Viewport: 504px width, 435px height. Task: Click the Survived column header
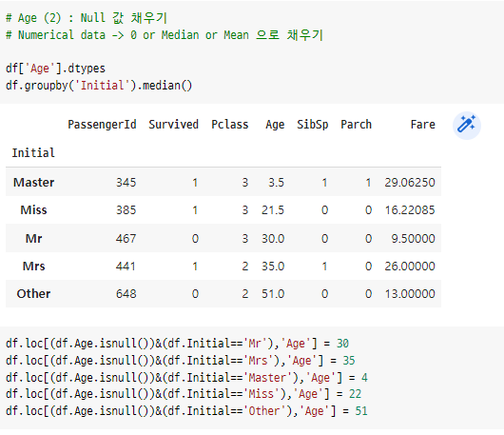174,125
